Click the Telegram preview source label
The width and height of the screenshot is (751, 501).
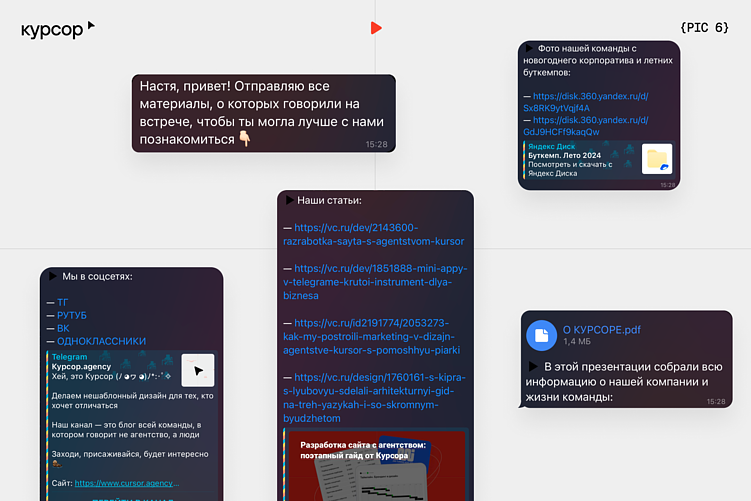coord(69,357)
